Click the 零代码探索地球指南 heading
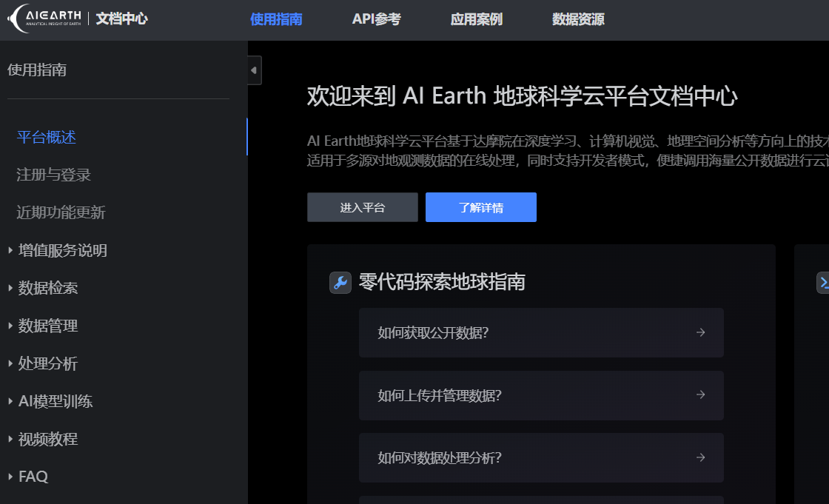Image resolution: width=829 pixels, height=504 pixels. click(442, 282)
